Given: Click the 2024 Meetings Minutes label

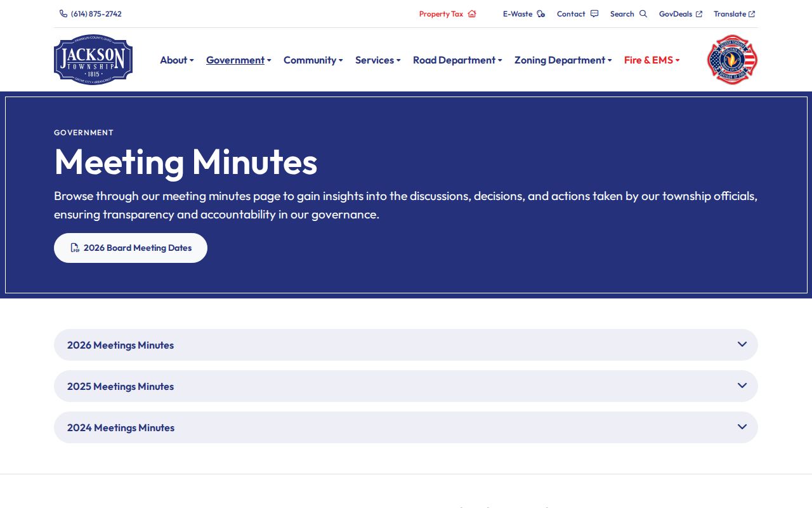Looking at the screenshot, I should (121, 427).
